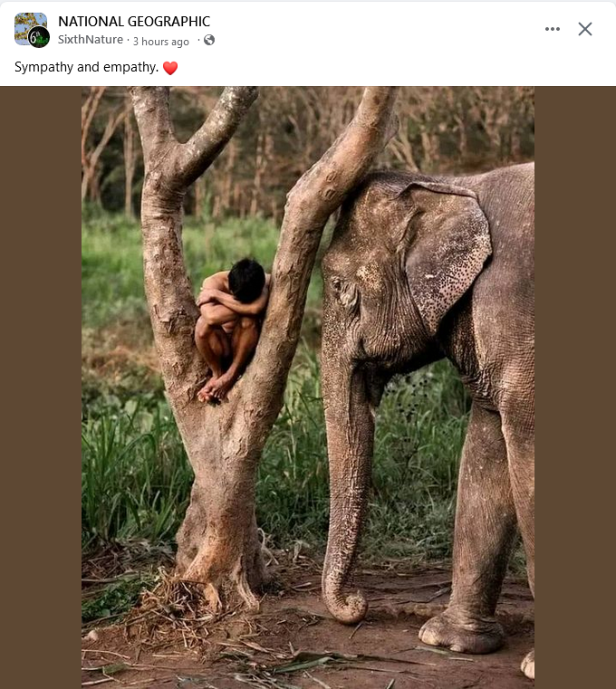Click the National Geographic group avatar
Image resolution: width=616 pixels, height=689 pixels.
[29, 27]
